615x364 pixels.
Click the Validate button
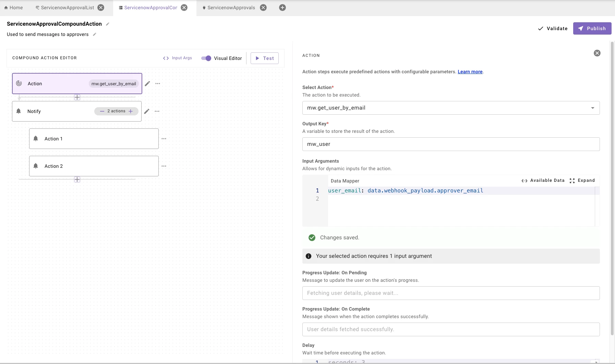coord(553,28)
